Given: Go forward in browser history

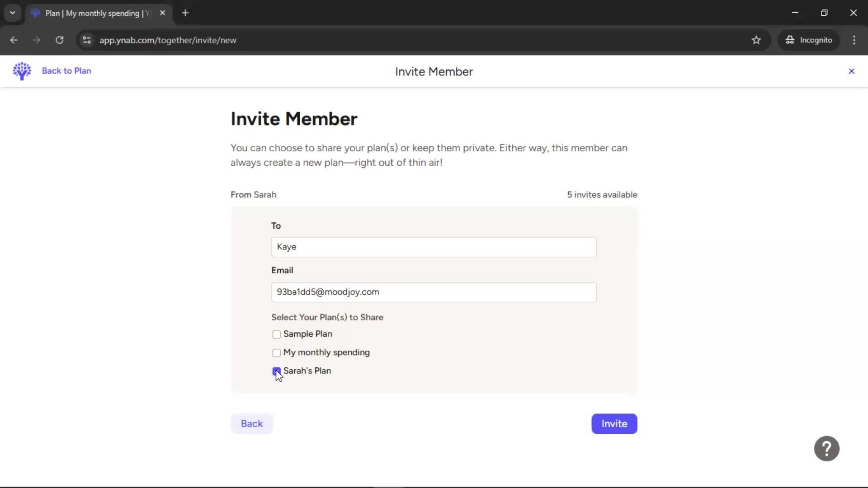Looking at the screenshot, I should [37, 40].
